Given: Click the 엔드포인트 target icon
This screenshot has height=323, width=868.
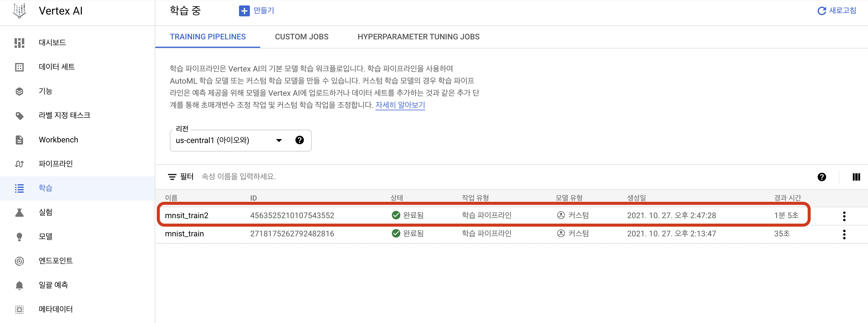Looking at the screenshot, I should tap(19, 261).
